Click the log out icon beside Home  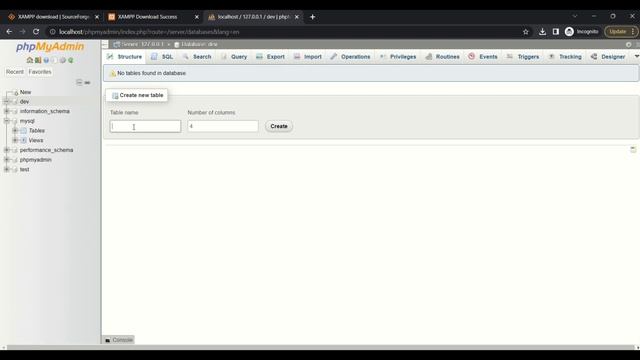(x=38, y=60)
